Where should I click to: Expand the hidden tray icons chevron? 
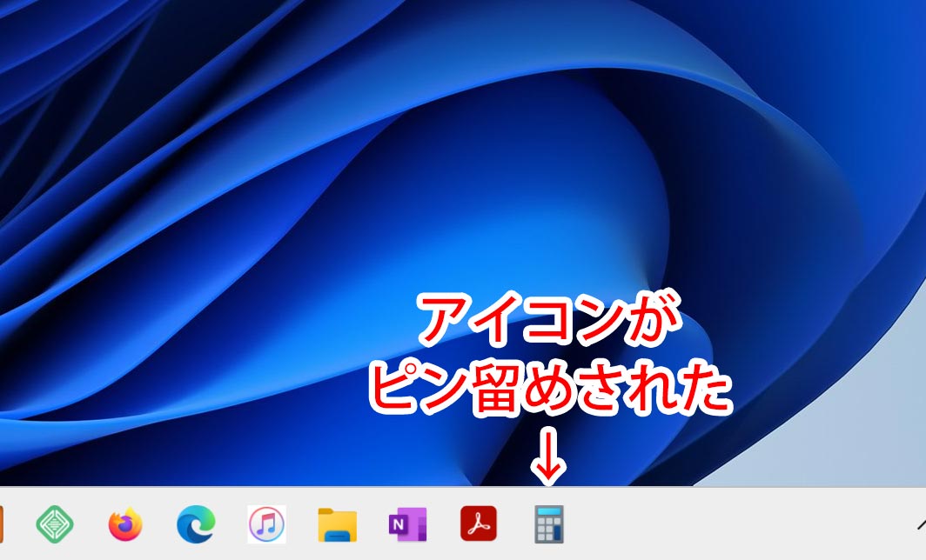(920, 524)
